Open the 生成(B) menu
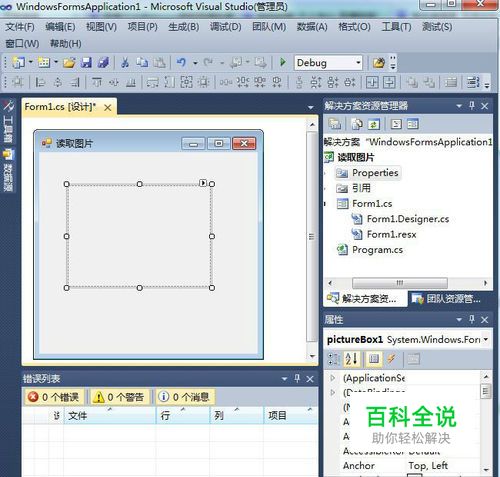Screen dimensions: 500x477 coord(184,27)
